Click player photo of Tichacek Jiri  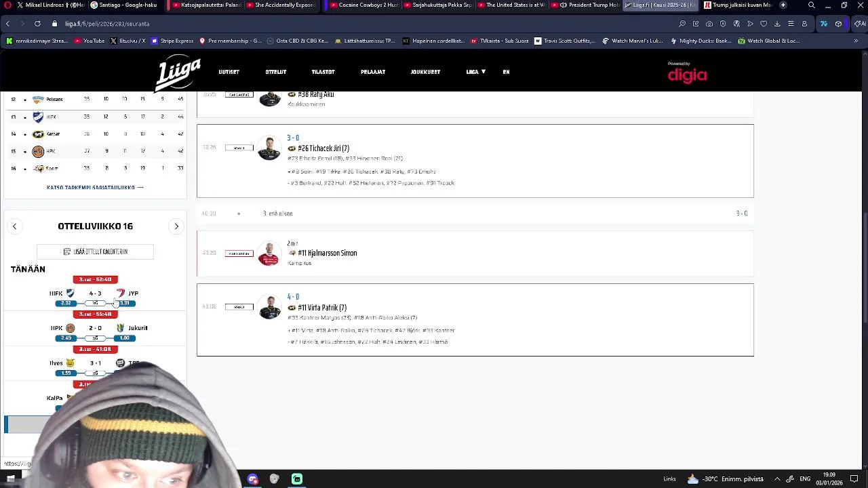coord(269,148)
